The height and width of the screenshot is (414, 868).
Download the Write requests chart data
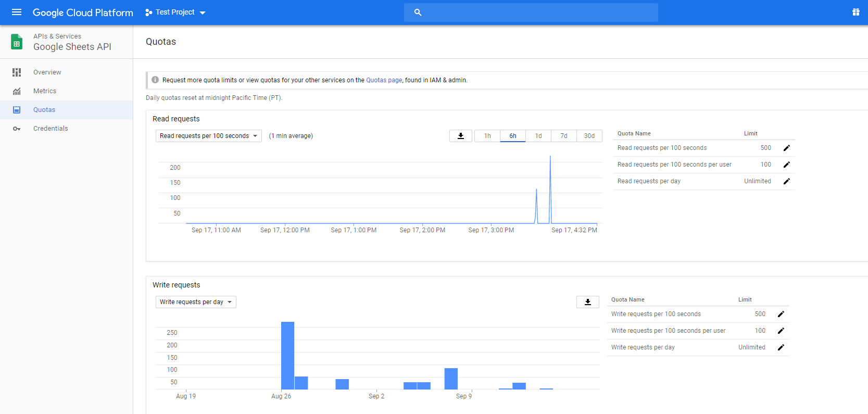click(587, 302)
